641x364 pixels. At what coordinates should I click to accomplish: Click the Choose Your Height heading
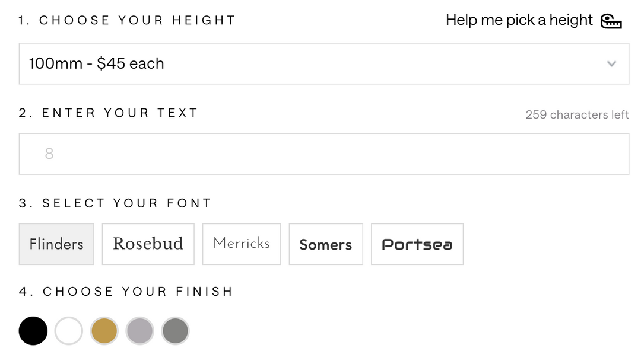click(127, 20)
